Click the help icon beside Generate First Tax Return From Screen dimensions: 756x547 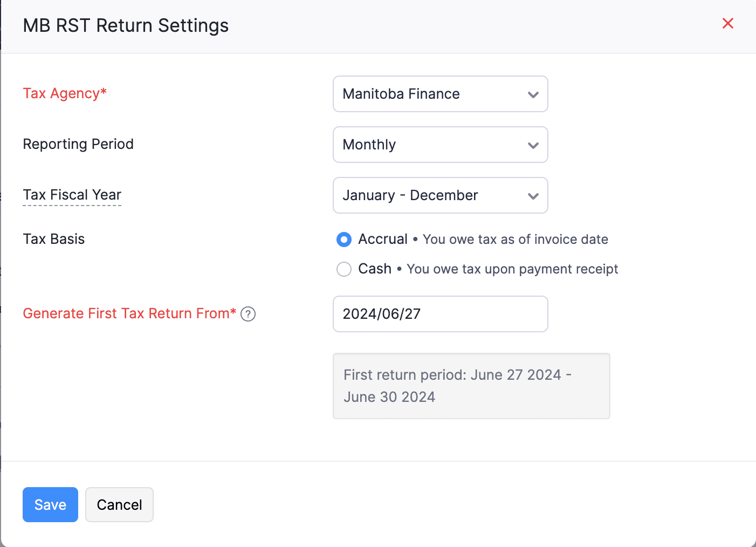click(248, 314)
